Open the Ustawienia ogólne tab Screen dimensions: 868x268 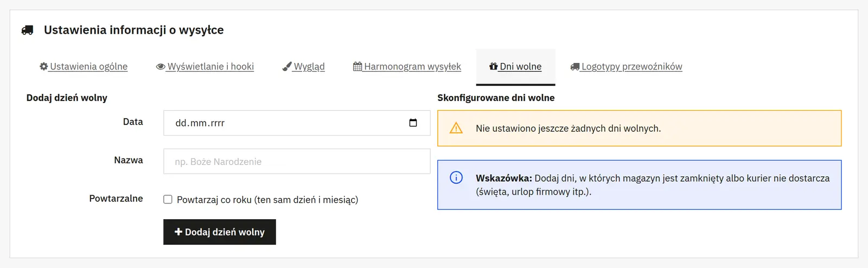84,67
